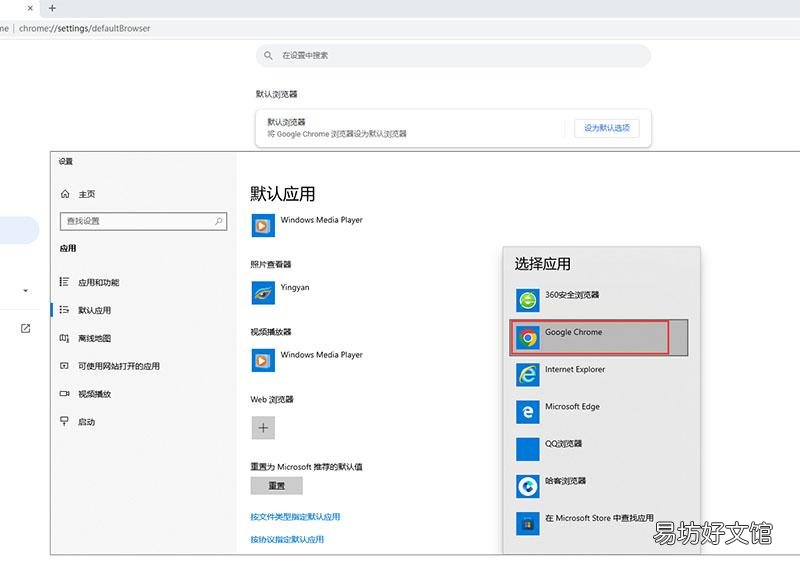Viewport: 800px width, 565px height.
Task: Click the 查找设置 search box
Action: 143,221
